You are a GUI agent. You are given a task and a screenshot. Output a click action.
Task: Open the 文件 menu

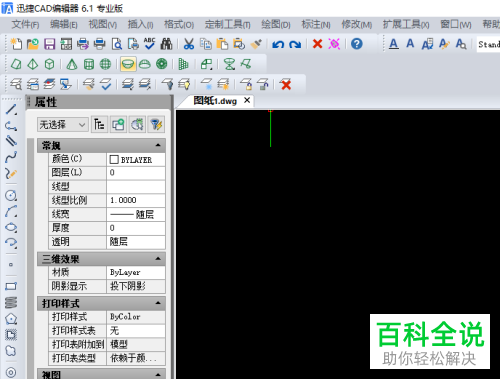(x=25, y=24)
